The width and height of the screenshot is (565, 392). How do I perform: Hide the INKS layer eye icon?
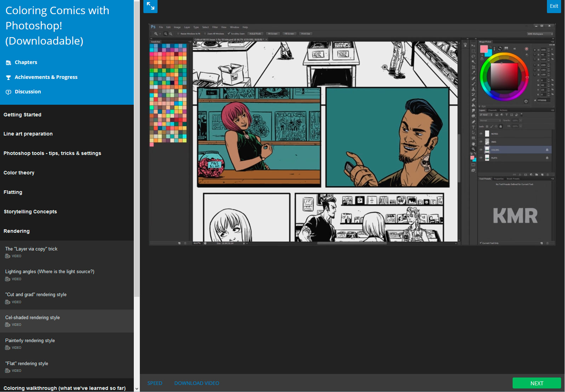click(481, 142)
